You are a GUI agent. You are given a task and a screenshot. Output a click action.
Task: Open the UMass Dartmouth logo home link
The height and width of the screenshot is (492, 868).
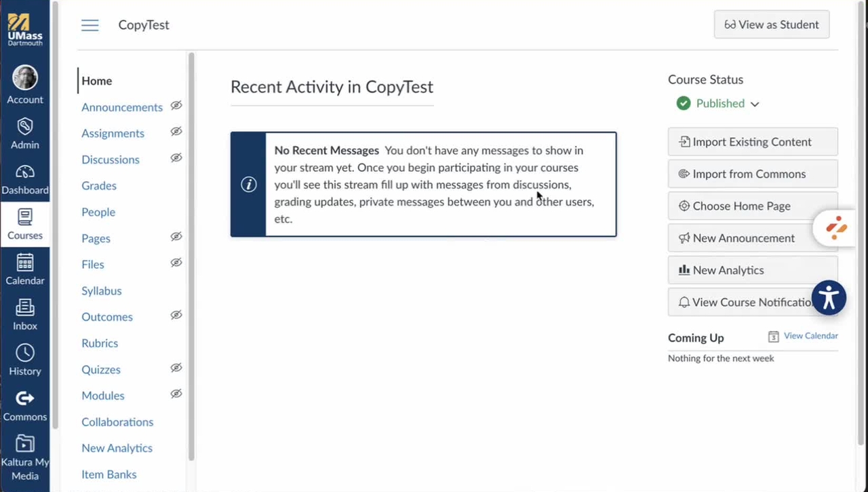click(25, 29)
